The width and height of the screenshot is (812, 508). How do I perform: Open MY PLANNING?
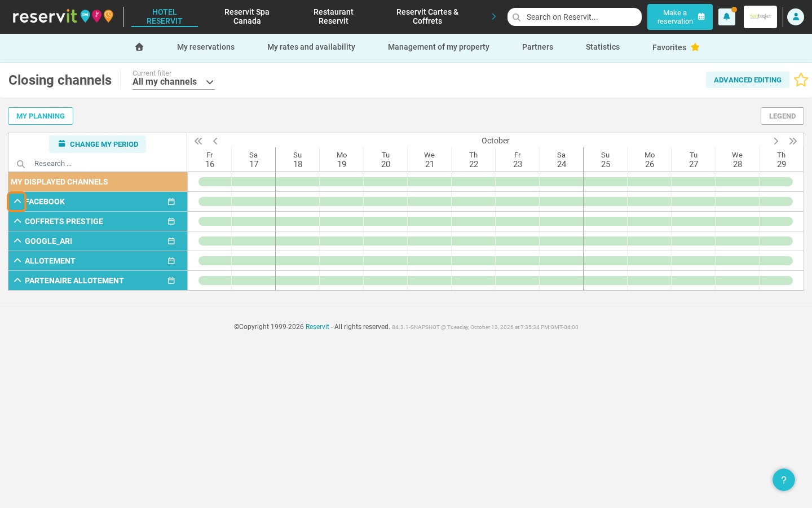(x=41, y=116)
